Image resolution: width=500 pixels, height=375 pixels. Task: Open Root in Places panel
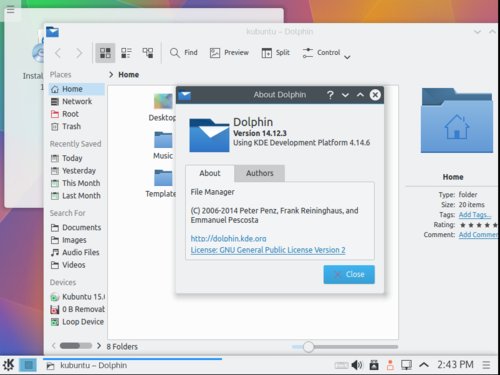coord(77,114)
